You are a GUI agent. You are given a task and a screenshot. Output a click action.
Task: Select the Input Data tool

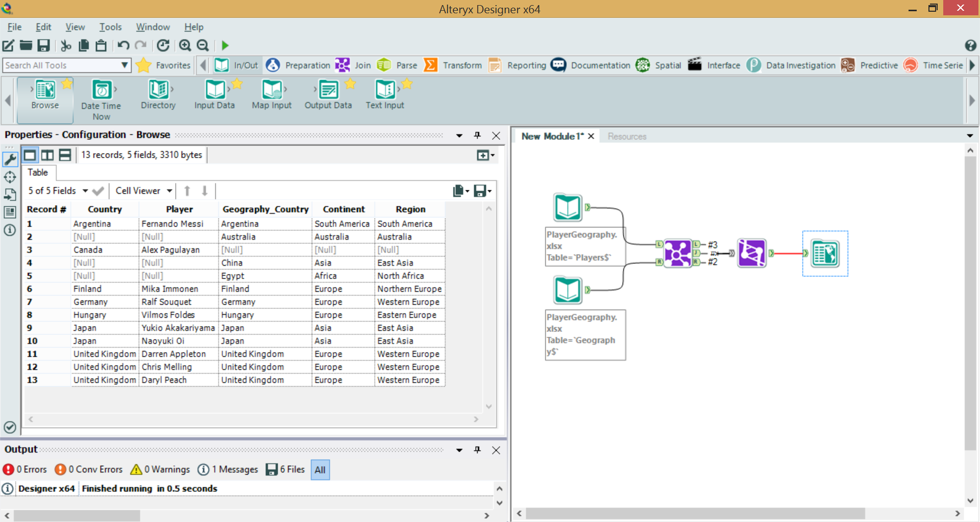tap(214, 95)
